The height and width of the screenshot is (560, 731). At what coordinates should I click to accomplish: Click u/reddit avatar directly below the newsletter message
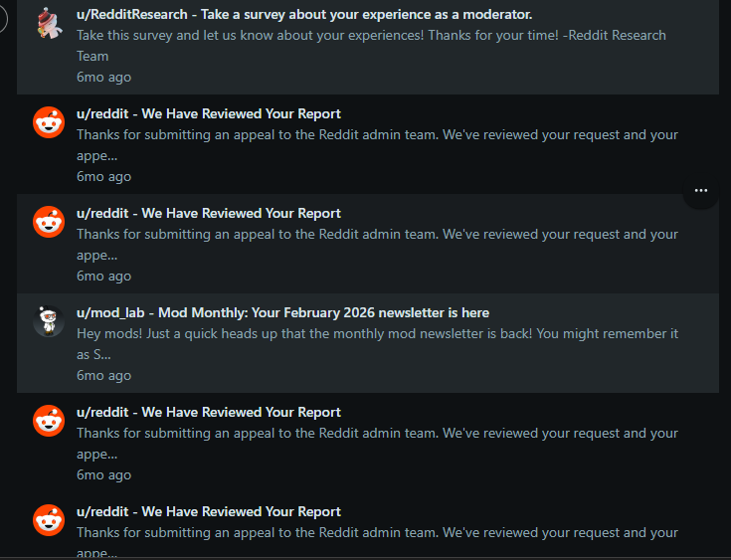(49, 421)
